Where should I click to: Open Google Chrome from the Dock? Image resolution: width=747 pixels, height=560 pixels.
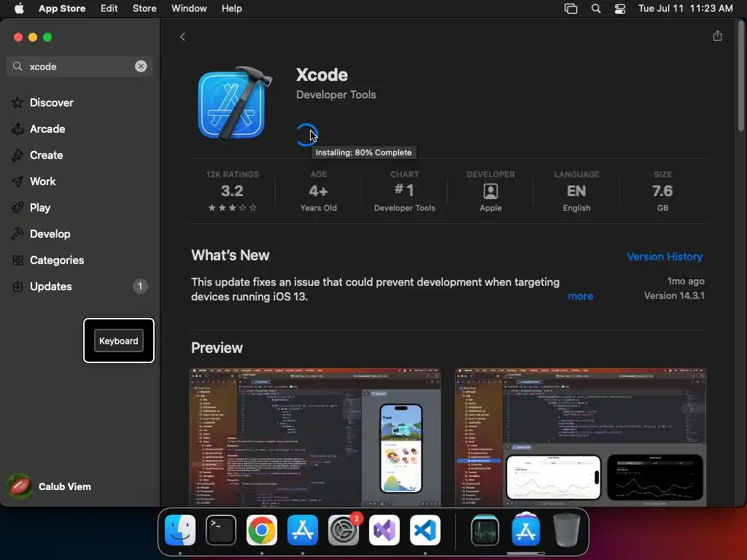262,530
